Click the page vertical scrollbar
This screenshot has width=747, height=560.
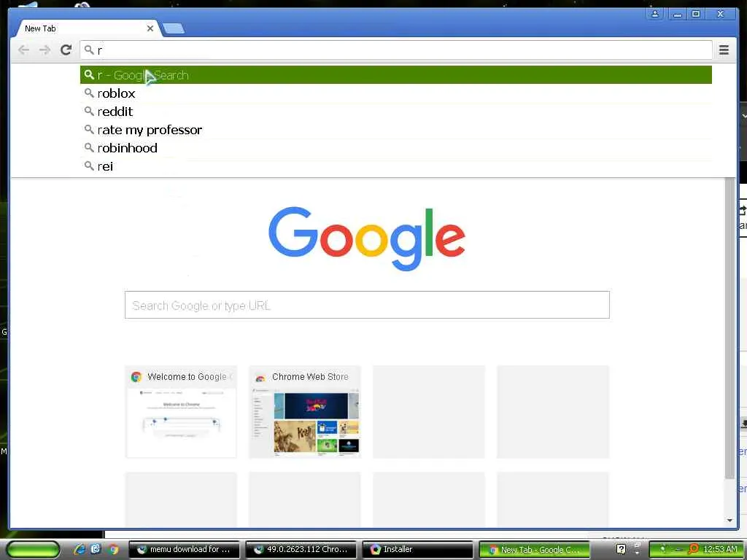point(729,329)
